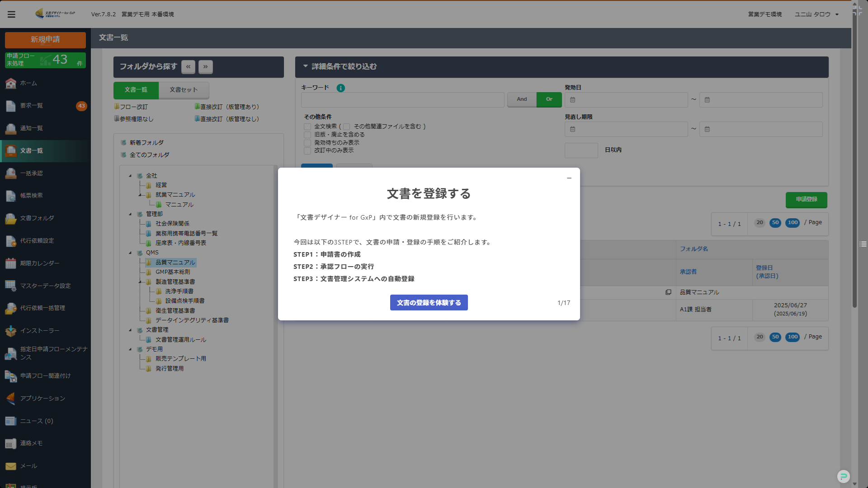Open 期限カレンダー calendar icon

11,263
